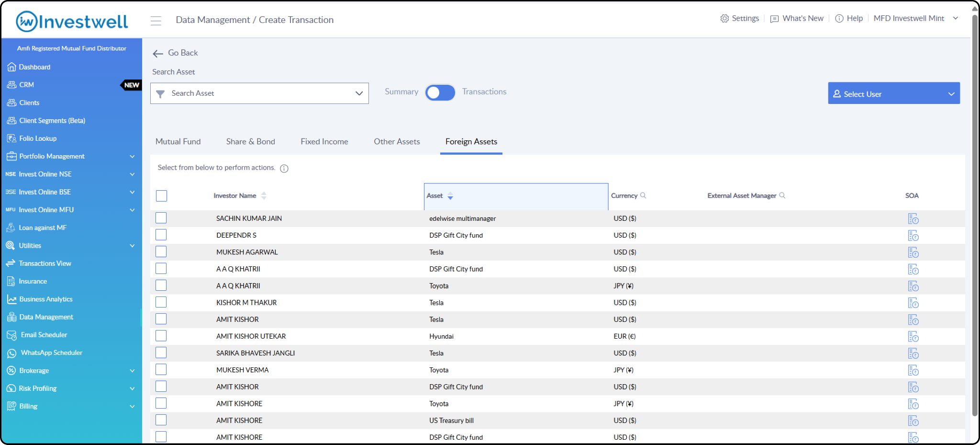Open Insurance in sidebar

(x=33, y=282)
